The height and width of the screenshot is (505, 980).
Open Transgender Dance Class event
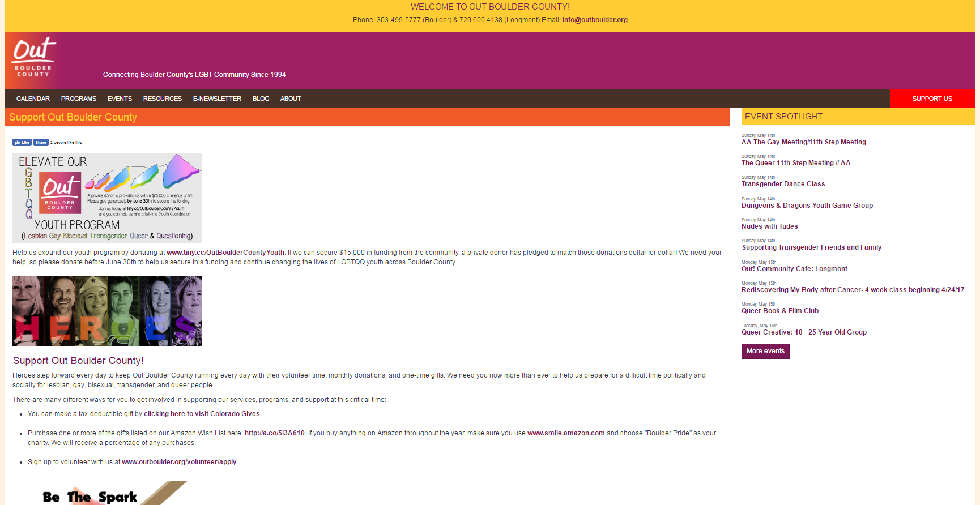click(783, 184)
